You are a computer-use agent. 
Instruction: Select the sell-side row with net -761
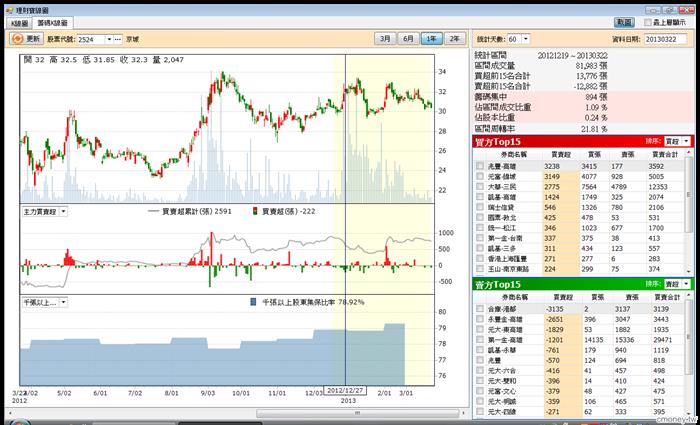click(579, 350)
